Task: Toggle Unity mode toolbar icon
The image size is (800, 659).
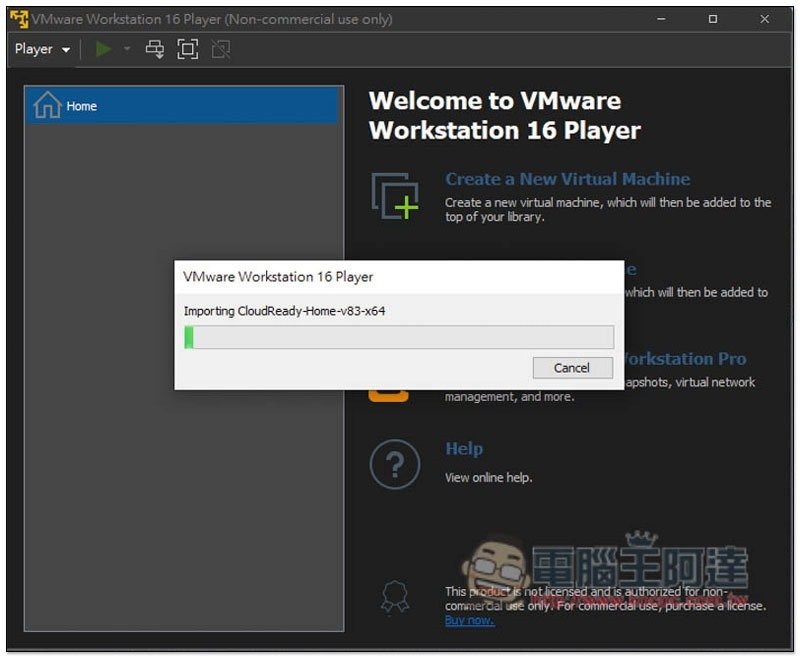Action: (220, 49)
